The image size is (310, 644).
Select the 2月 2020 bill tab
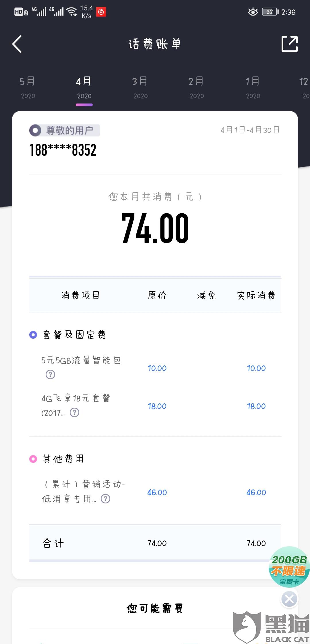coord(197,87)
